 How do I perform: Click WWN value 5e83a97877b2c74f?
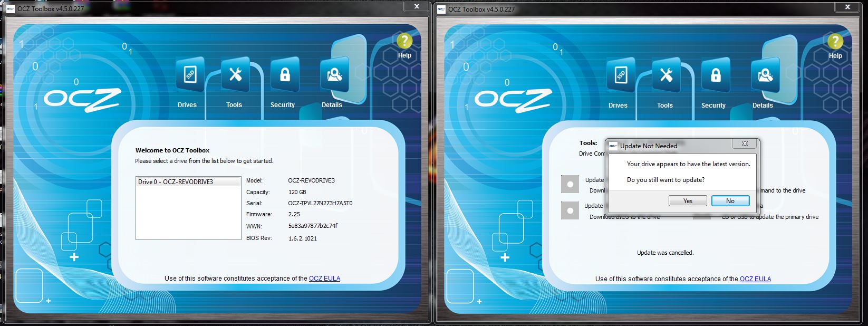(313, 226)
